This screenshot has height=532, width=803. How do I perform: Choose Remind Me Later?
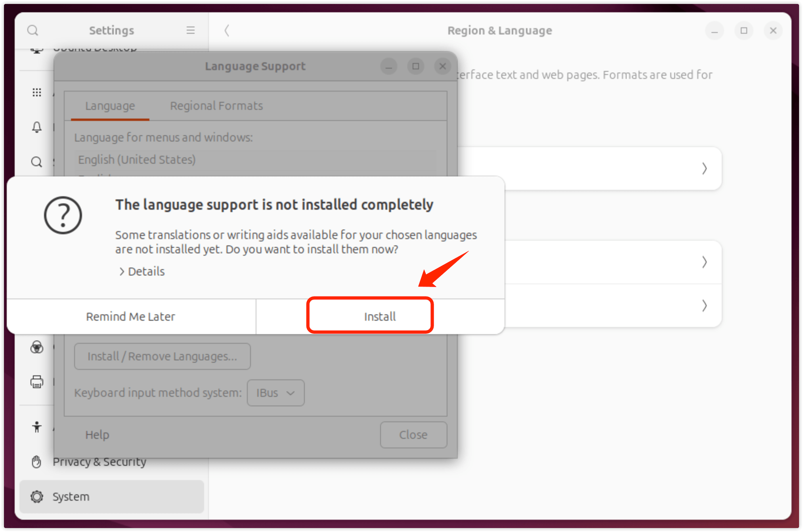point(131,317)
